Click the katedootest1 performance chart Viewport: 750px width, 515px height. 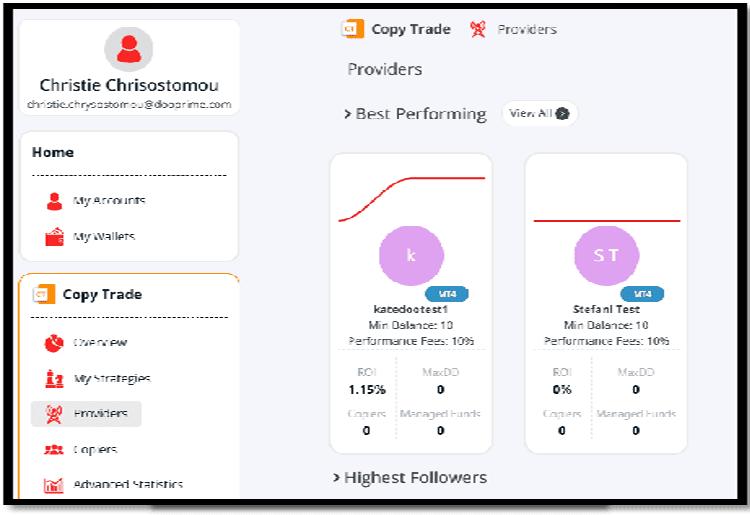click(411, 197)
